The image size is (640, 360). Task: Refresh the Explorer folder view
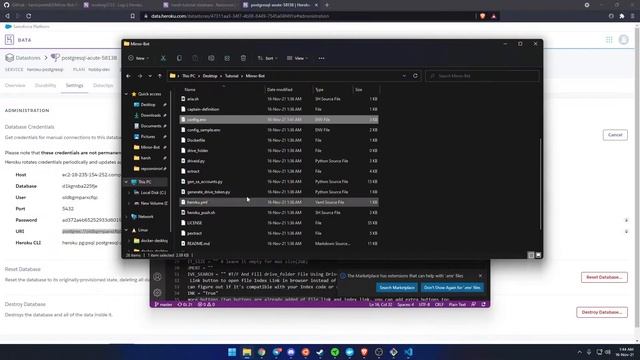click(416, 76)
